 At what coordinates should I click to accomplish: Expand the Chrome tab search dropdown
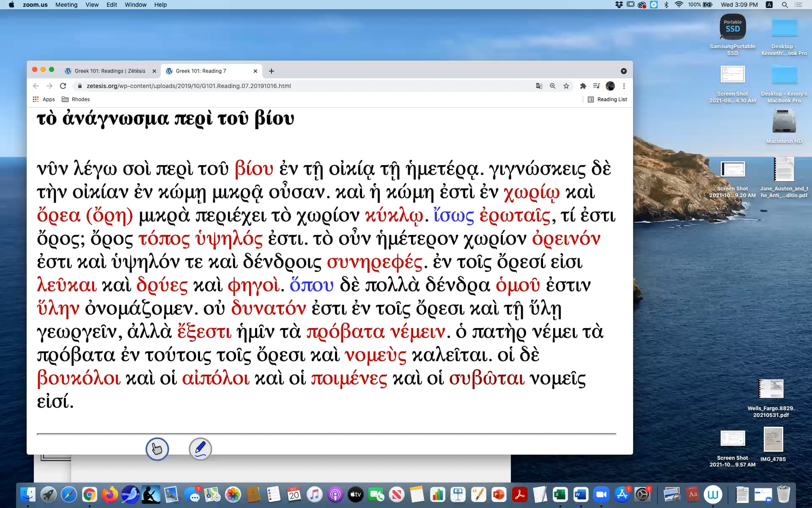tap(624, 71)
